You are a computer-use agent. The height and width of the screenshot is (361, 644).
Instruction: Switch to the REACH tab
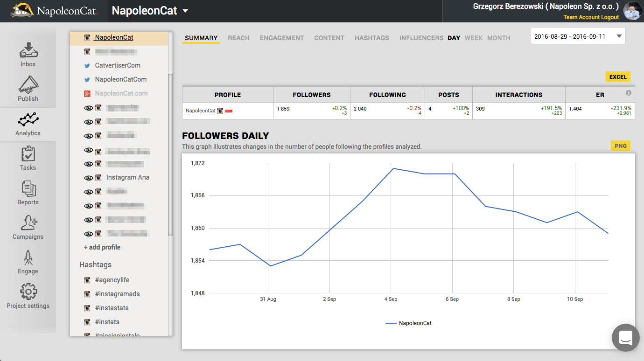(238, 38)
